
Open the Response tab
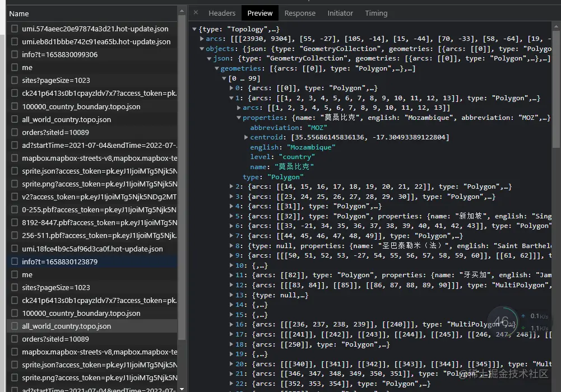300,13
